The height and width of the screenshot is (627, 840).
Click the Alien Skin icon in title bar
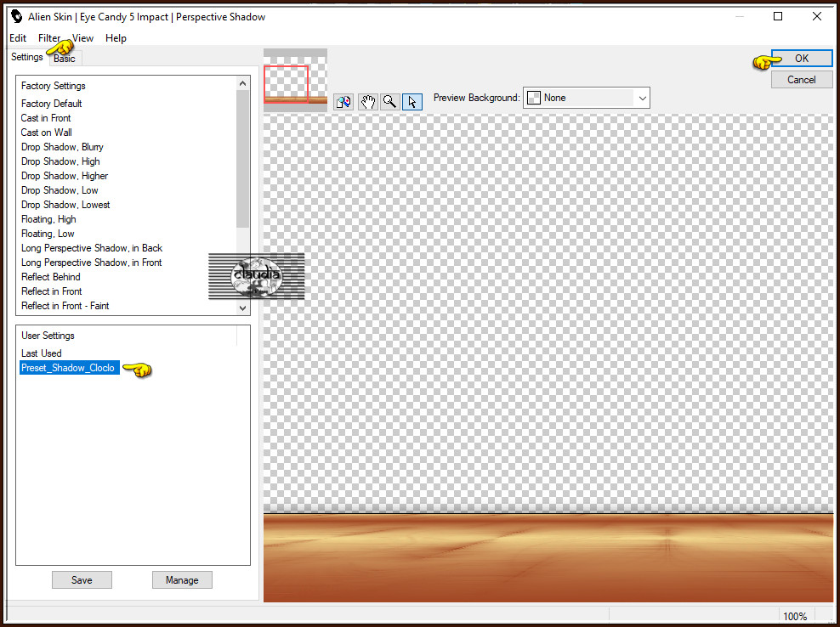17,17
